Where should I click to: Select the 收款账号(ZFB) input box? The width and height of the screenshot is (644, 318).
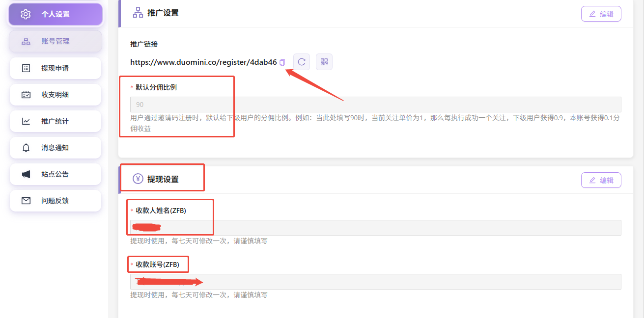375,282
